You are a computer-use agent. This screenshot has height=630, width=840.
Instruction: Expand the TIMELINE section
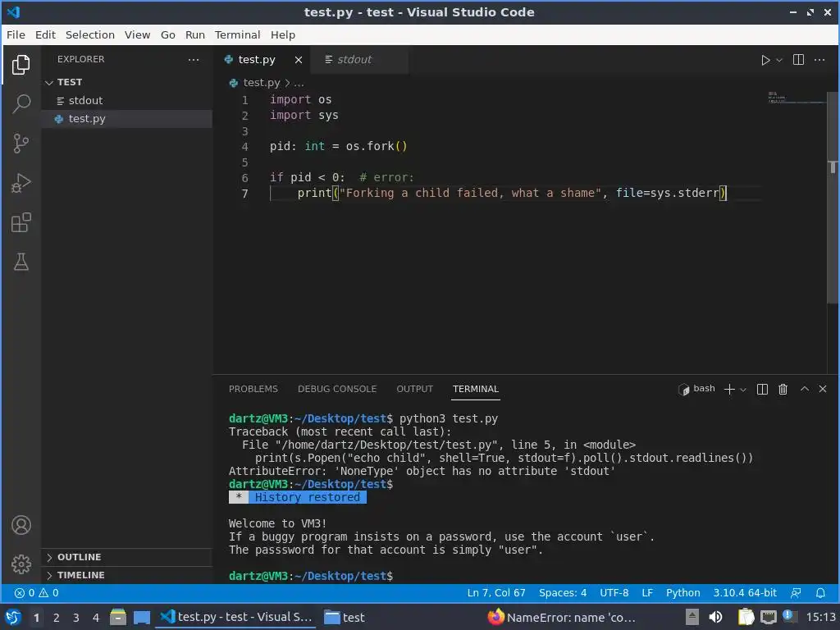[x=127, y=575]
